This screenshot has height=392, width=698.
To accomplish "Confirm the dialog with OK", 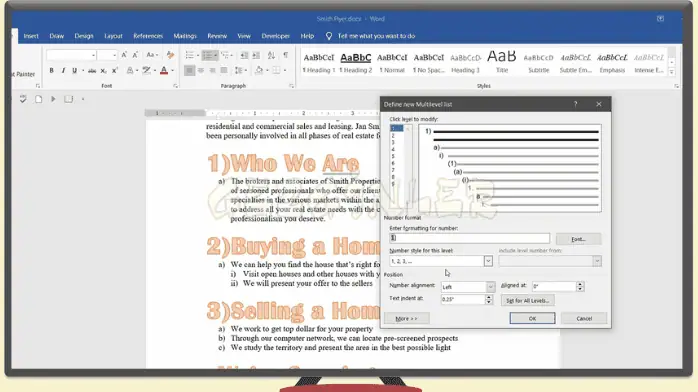I will pyautogui.click(x=532, y=319).
